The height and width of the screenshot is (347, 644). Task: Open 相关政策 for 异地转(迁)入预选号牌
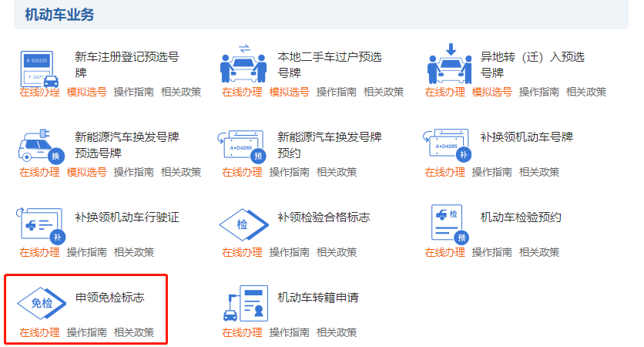coord(586,92)
